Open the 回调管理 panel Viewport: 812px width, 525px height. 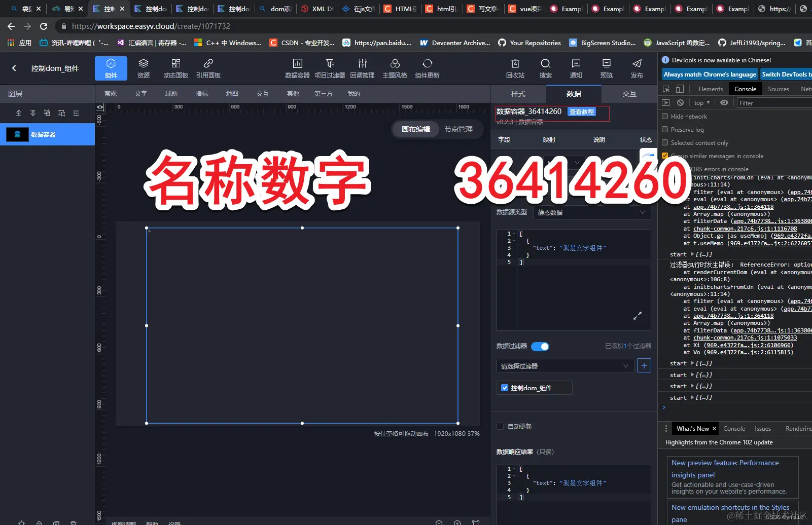click(362, 67)
